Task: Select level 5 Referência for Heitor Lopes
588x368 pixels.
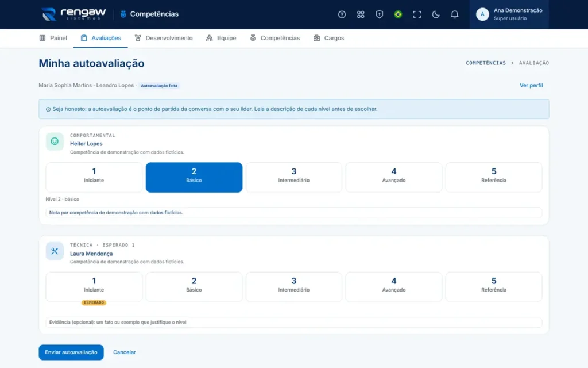Action: tap(493, 177)
